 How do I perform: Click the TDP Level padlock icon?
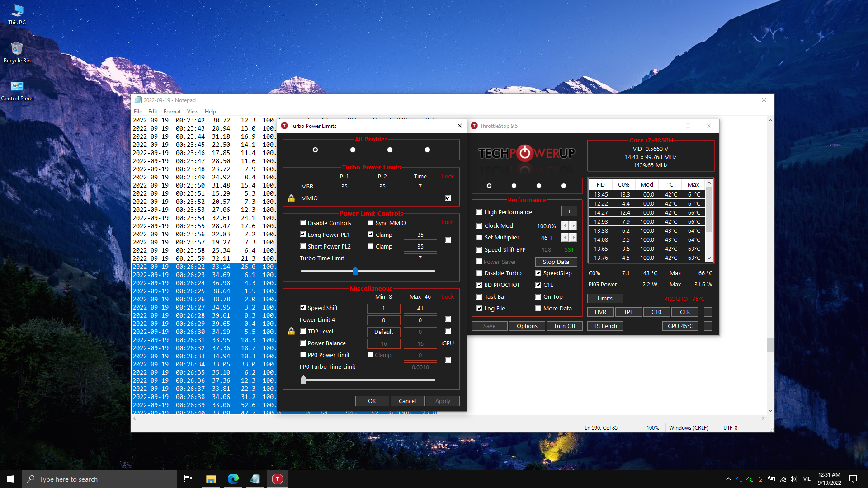point(292,332)
